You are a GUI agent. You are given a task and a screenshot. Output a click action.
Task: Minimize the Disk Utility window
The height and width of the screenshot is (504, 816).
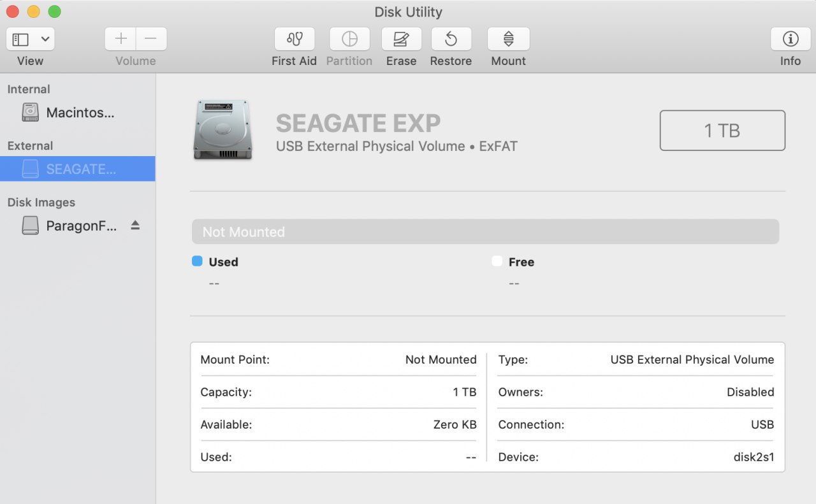(33, 11)
